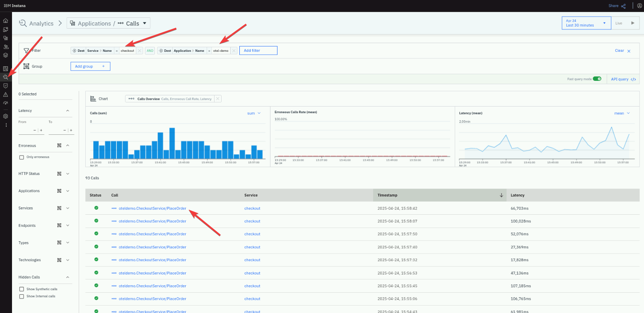The image size is (644, 313).
Task: Click group-by icon next to Applications
Action: click(x=59, y=191)
